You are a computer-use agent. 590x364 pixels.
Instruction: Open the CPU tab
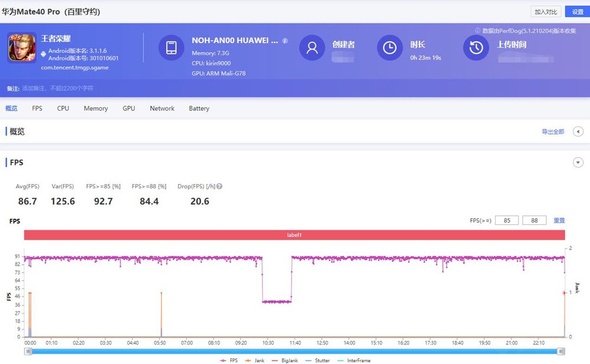click(63, 109)
